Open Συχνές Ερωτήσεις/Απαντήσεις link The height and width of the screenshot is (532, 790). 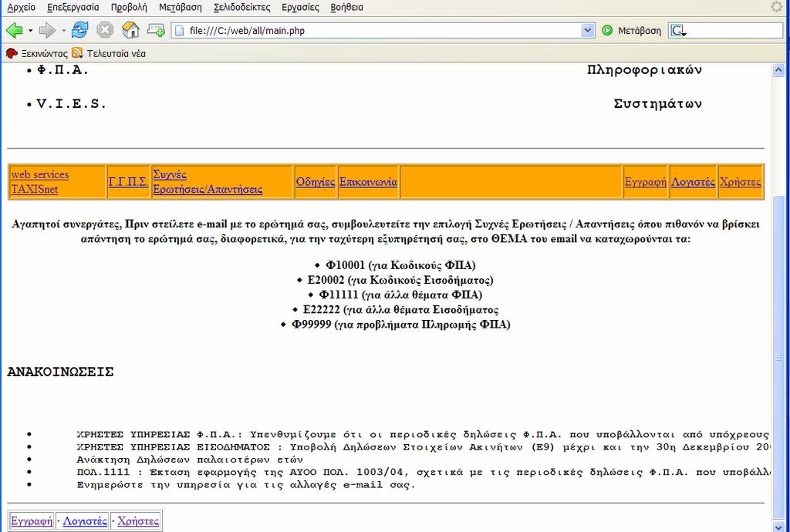[x=208, y=182]
